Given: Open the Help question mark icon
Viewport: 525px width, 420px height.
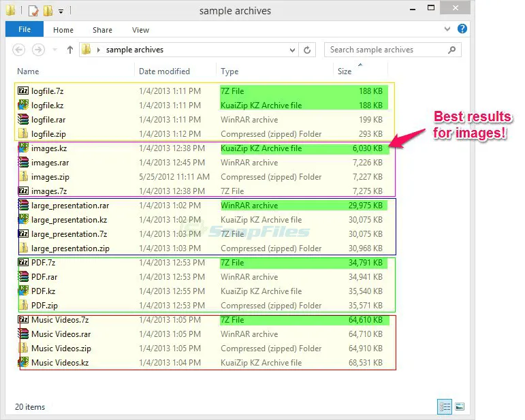Looking at the screenshot, I should [x=462, y=29].
